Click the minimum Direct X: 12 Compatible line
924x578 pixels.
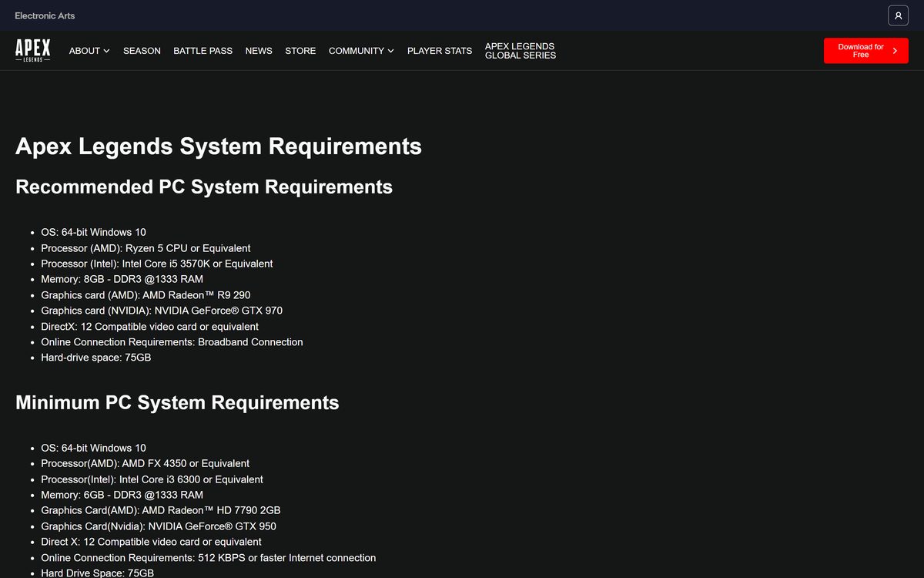pyautogui.click(x=152, y=542)
